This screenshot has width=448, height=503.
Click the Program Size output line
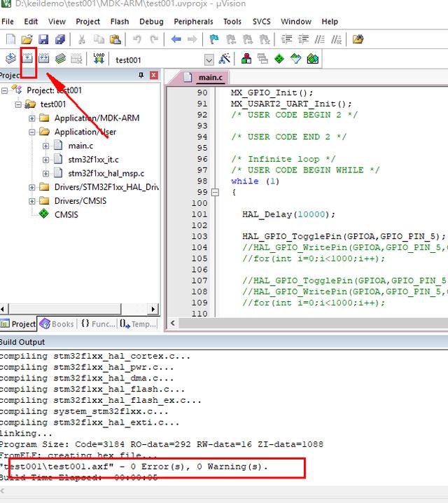162,444
